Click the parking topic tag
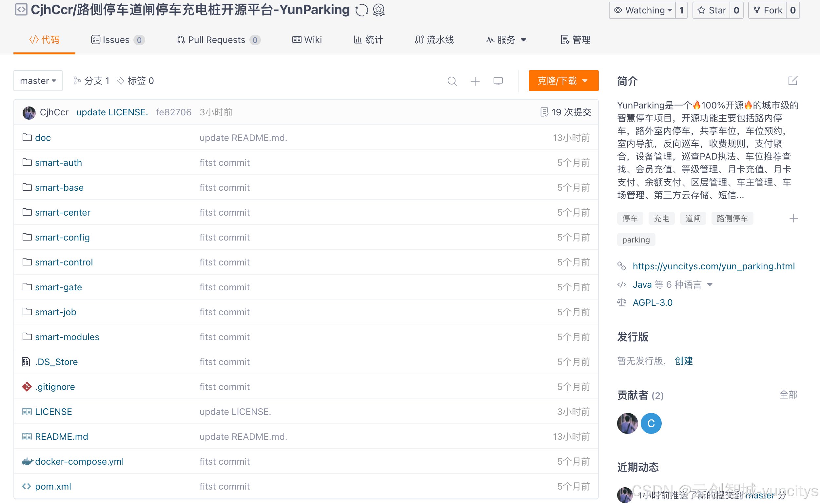820x504 pixels. (636, 240)
